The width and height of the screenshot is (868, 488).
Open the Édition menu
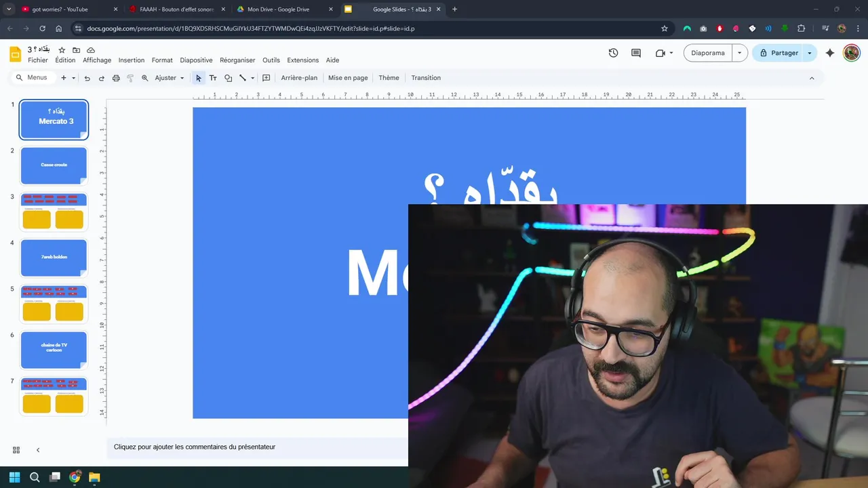pyautogui.click(x=65, y=60)
